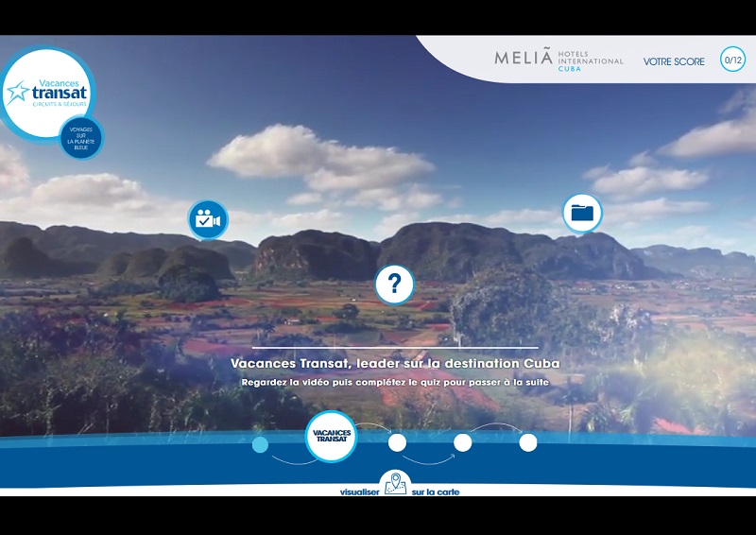Screen dimensions: 756x535
Task: Click the 'Votre Score' label
Action: 674,61
